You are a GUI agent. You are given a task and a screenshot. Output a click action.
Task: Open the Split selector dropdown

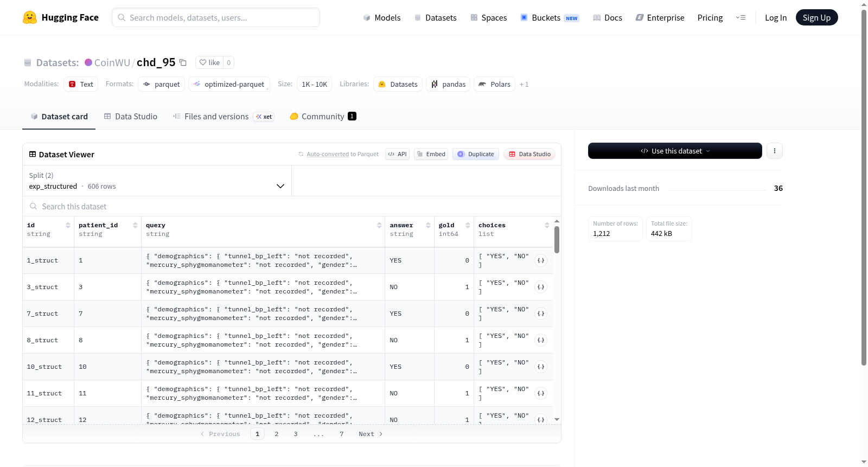157,181
